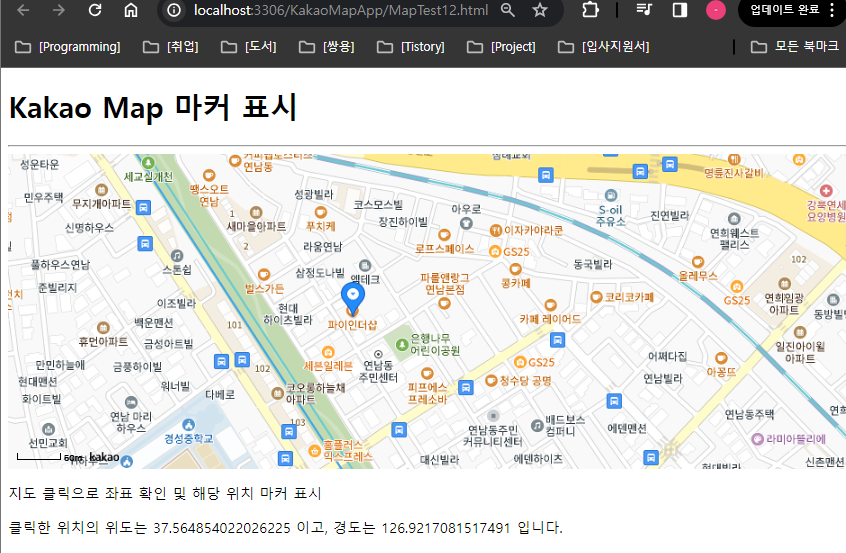Image resolution: width=846 pixels, height=553 pixels.
Task: Click the 코리코카페 cafe icon
Action: pos(596,297)
